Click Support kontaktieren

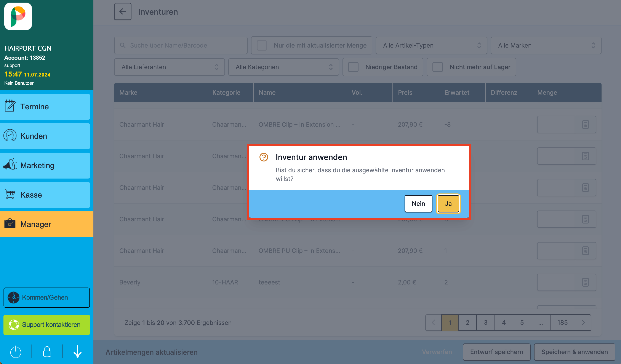[46, 325]
